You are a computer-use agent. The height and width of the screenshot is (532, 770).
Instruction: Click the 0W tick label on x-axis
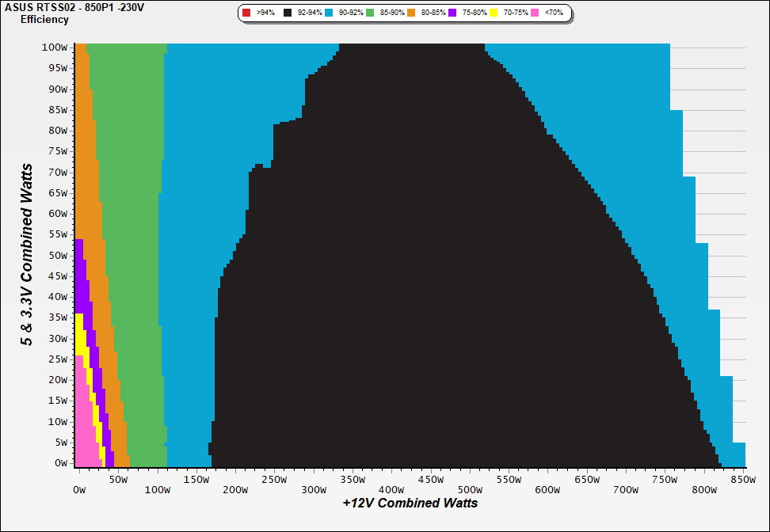79,490
